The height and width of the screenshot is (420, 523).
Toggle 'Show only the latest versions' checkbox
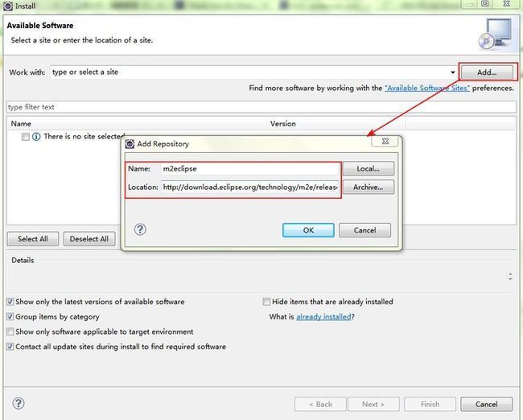click(x=10, y=302)
